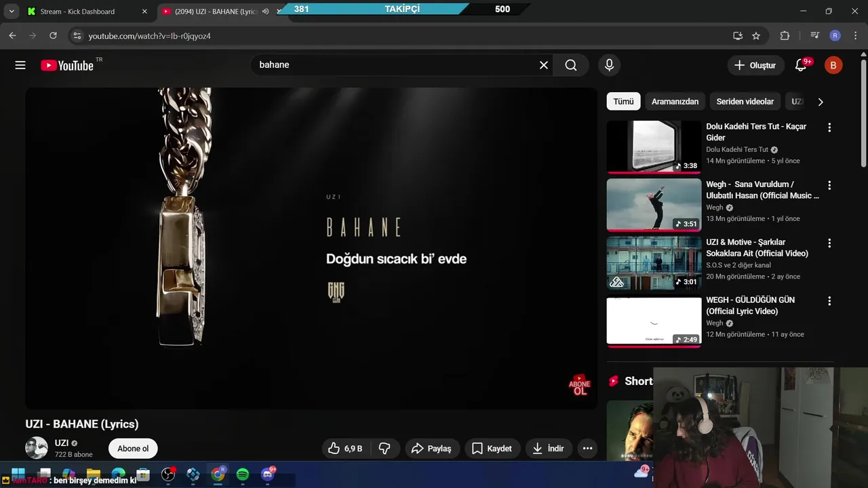Open Microsoft Store from taskbar
This screenshot has height=488, width=868.
(143, 474)
